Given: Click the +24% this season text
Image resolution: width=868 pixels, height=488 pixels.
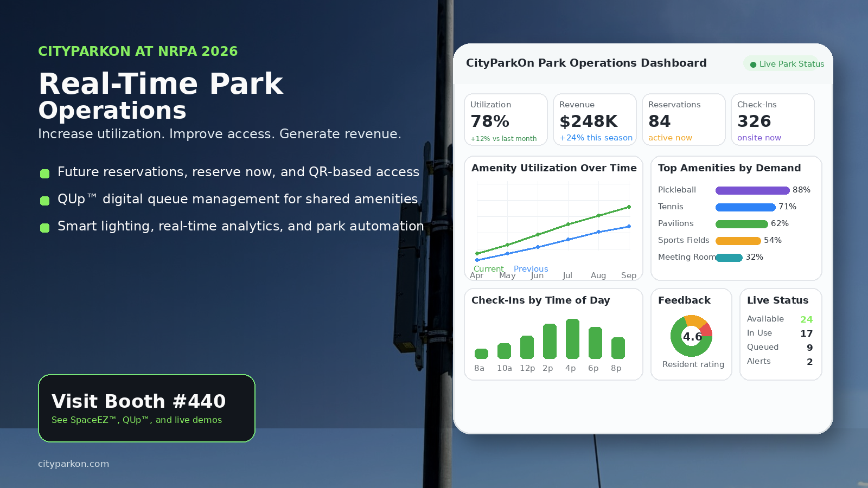Looking at the screenshot, I should (596, 138).
